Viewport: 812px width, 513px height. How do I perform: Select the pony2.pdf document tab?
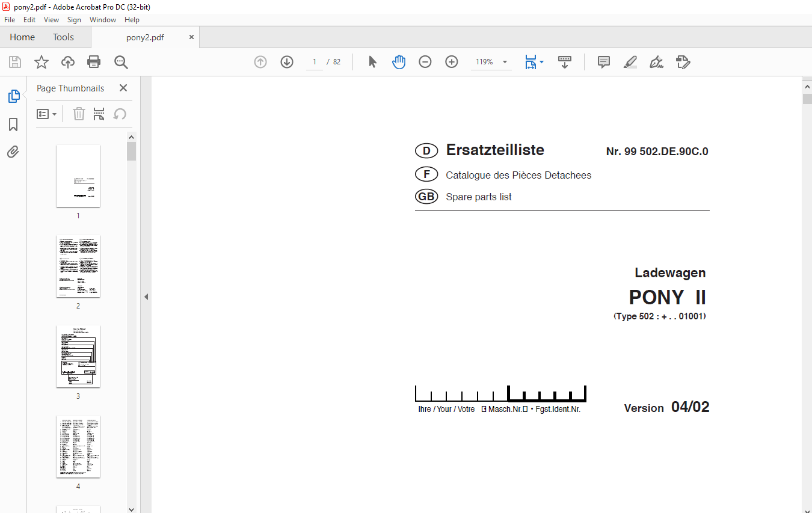pyautogui.click(x=145, y=37)
